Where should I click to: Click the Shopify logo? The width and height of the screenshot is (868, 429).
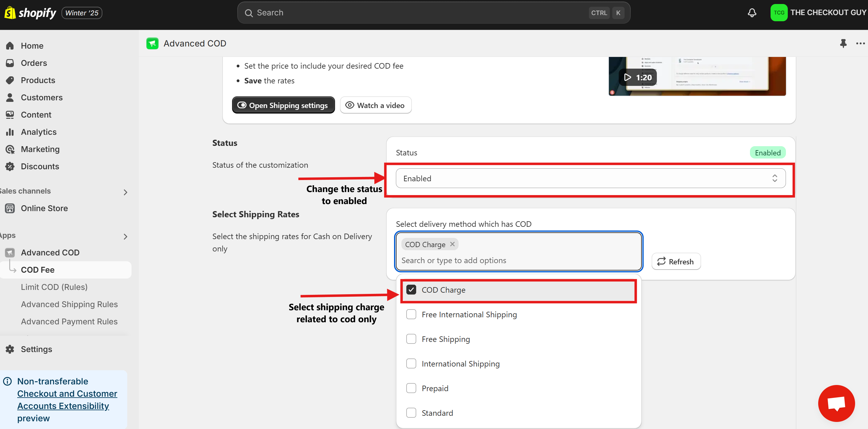click(x=30, y=13)
